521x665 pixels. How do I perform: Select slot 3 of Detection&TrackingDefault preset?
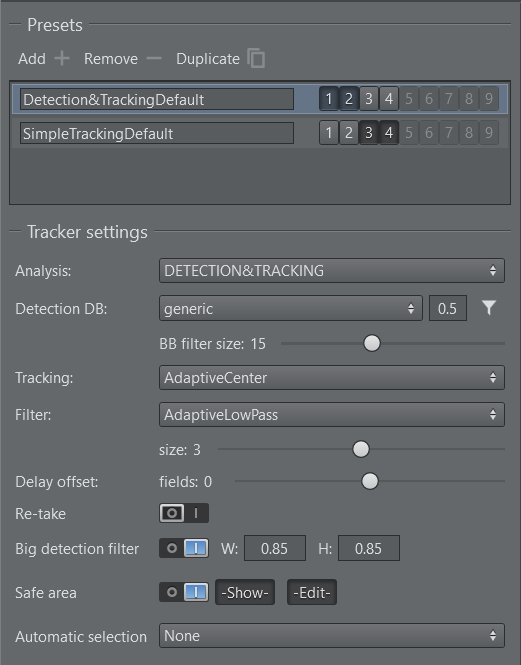(x=369, y=99)
